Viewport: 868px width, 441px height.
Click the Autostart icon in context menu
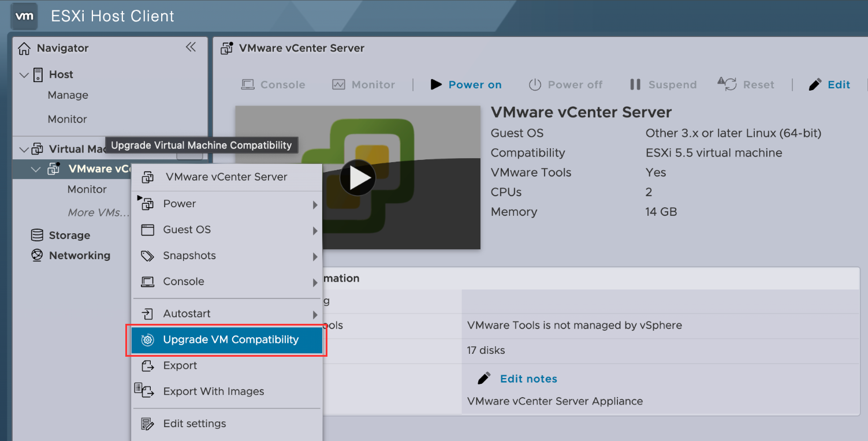coord(148,313)
